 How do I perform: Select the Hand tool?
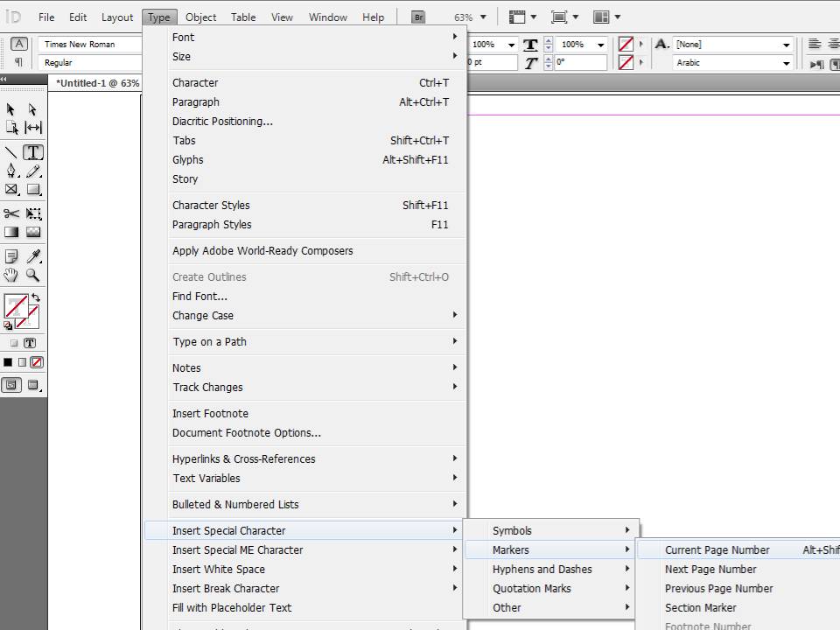tap(10, 276)
